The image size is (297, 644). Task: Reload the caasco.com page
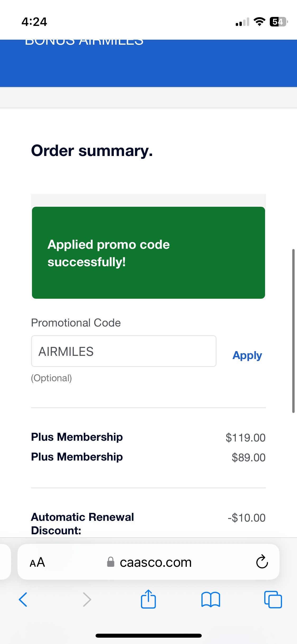point(262,562)
